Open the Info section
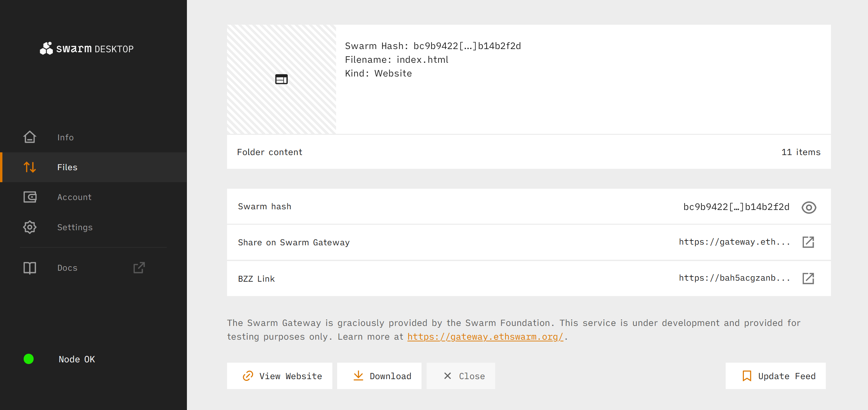Screen dimensions: 868x410 click(x=94, y=137)
